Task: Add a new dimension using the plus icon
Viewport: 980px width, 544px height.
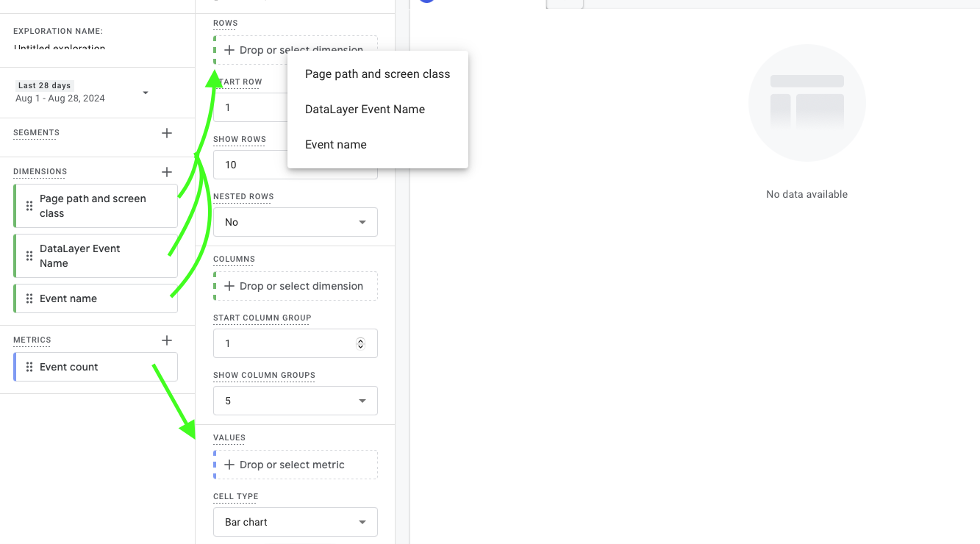Action: [167, 172]
